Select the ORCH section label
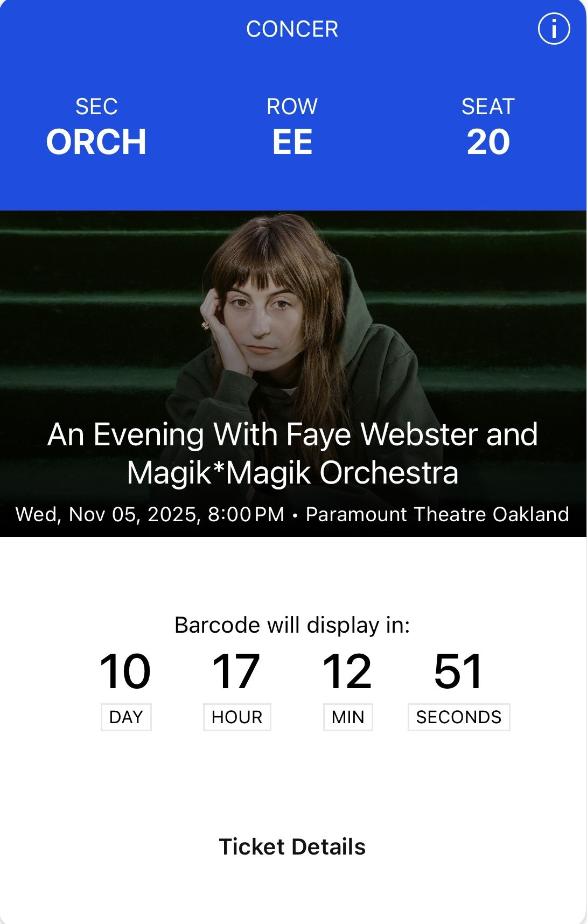The width and height of the screenshot is (587, 924). (97, 142)
